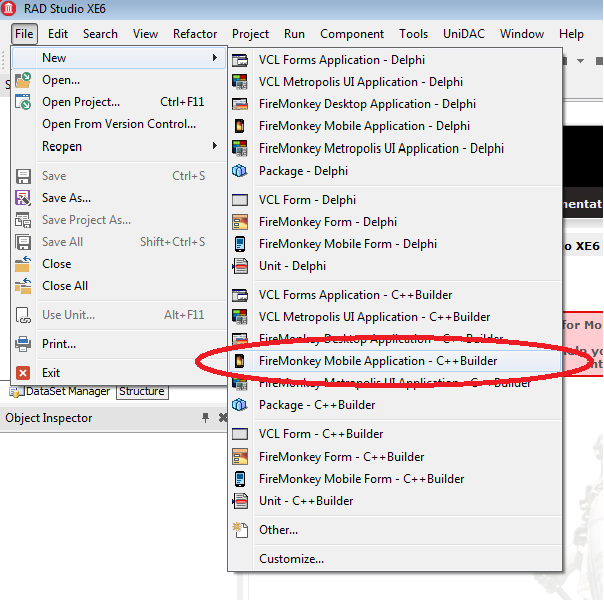Click Unit C++Builder document icon
This screenshot has width=604, height=600.
click(240, 501)
